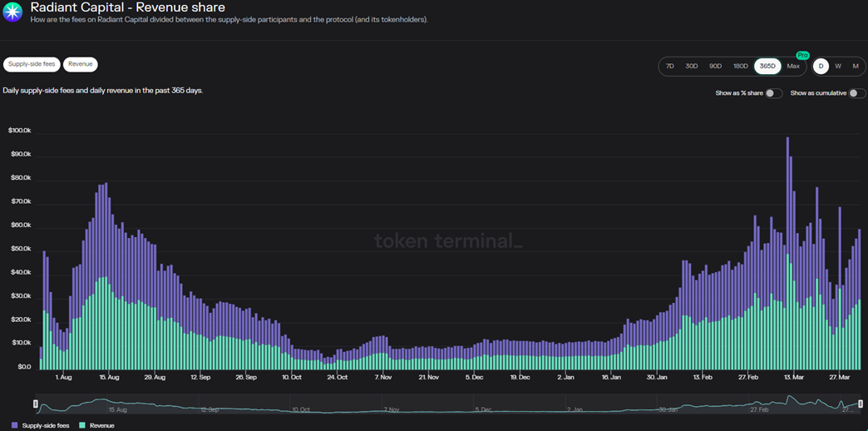Select the Supply-side fees filter chip
Image resolution: width=868 pixels, height=431 pixels.
32,64
